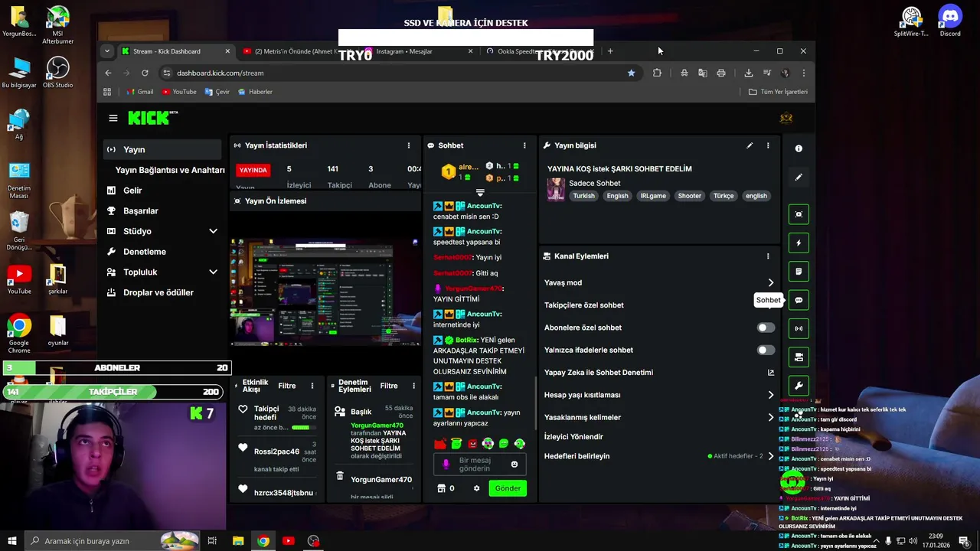980x551 pixels.
Task: Open emoji picker in chat message box
Action: tap(514, 465)
